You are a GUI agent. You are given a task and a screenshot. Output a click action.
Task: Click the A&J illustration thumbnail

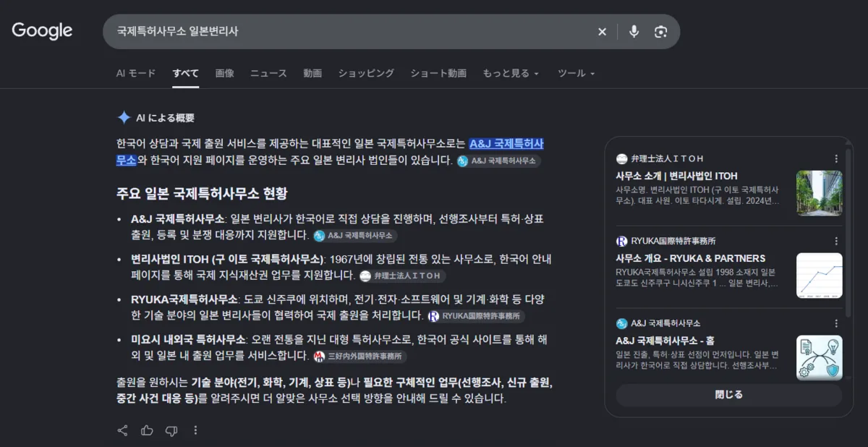[819, 358]
